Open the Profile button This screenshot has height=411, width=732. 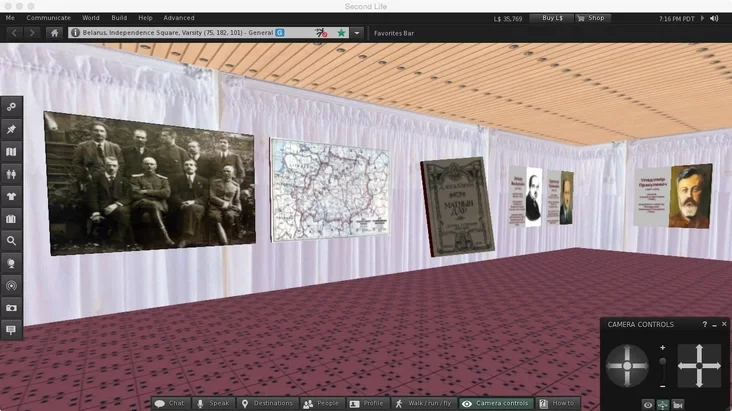pyautogui.click(x=367, y=404)
